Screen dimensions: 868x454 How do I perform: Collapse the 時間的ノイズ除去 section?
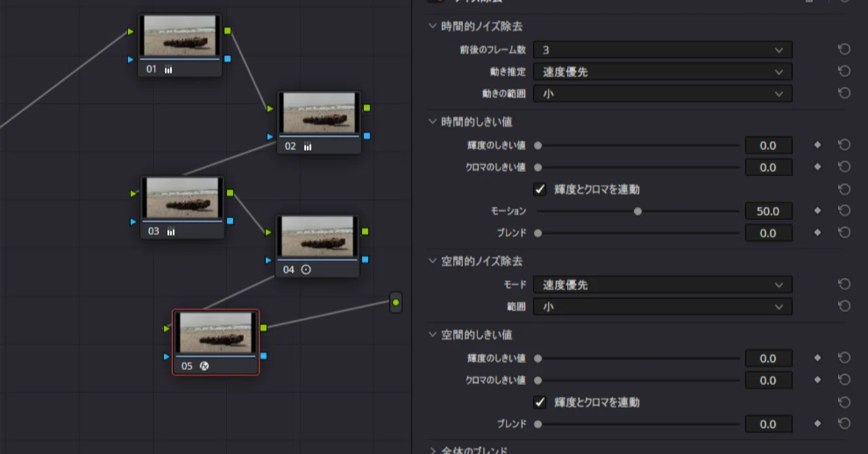click(x=433, y=26)
